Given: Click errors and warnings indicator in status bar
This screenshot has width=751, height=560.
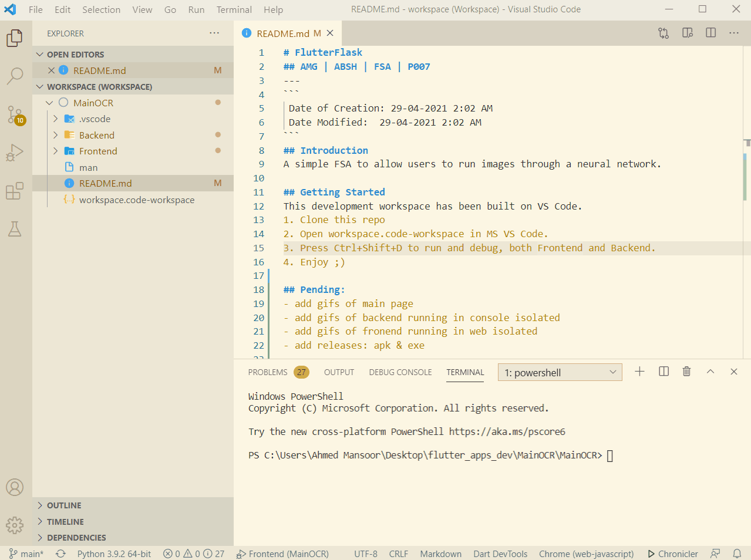Looking at the screenshot, I should tap(194, 554).
